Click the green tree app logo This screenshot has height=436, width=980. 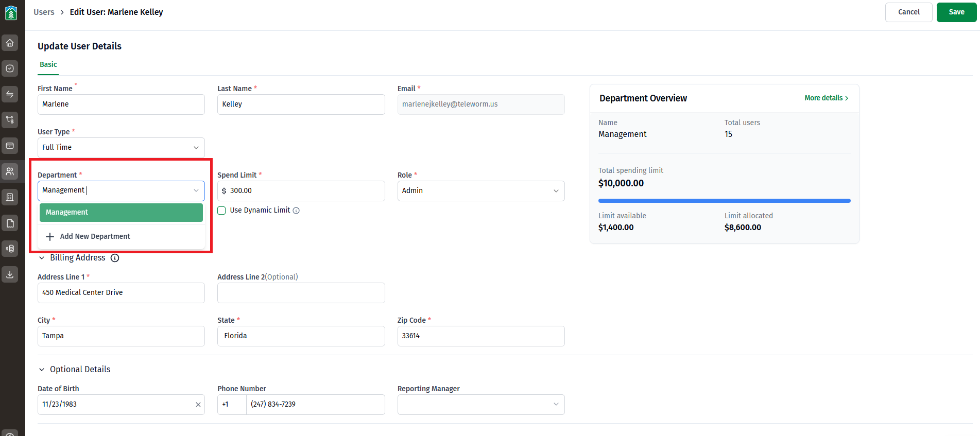[x=11, y=12]
